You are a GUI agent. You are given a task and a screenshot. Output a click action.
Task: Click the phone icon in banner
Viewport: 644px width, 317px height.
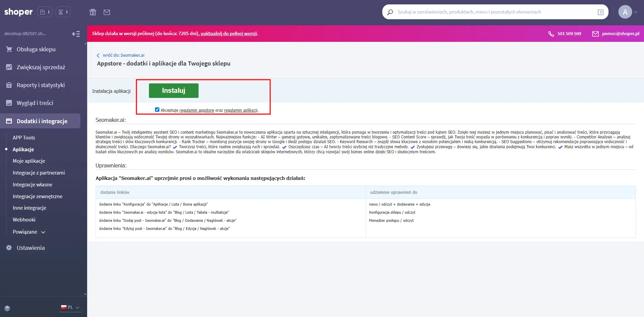(551, 34)
